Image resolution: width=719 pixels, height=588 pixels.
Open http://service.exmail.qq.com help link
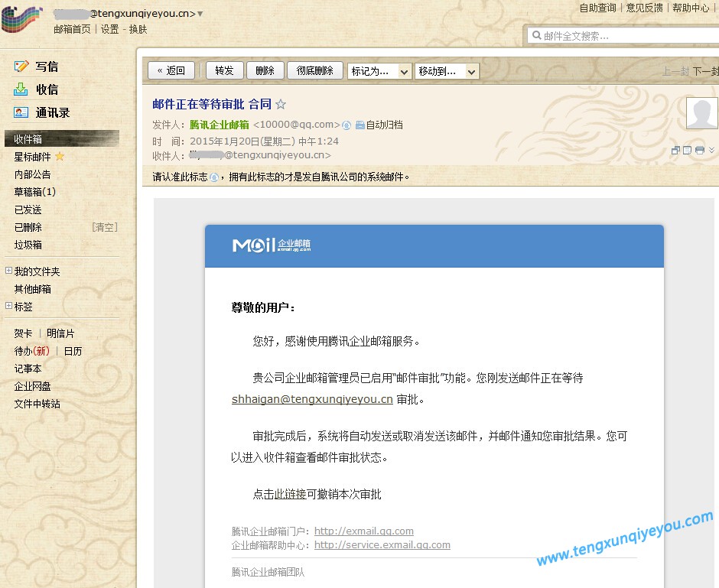point(382,545)
